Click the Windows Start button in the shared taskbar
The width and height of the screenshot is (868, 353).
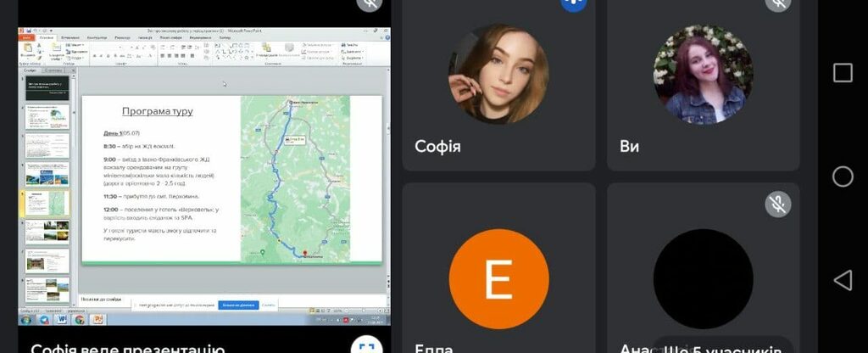(26, 320)
